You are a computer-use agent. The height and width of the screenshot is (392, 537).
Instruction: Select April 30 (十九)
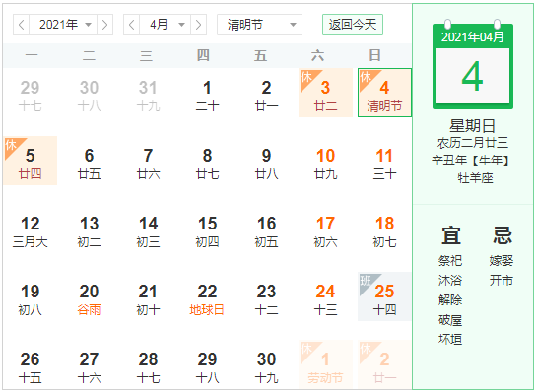[x=266, y=364]
